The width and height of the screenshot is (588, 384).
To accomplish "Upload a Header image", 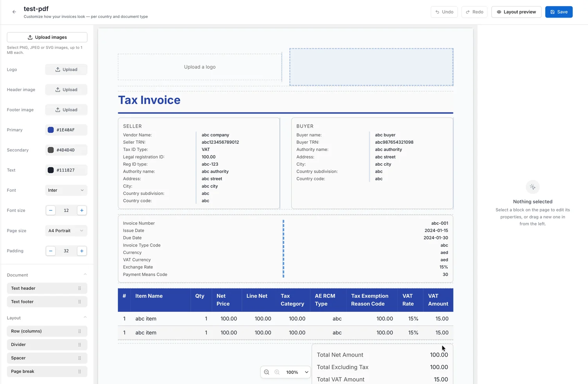I will [x=66, y=89].
